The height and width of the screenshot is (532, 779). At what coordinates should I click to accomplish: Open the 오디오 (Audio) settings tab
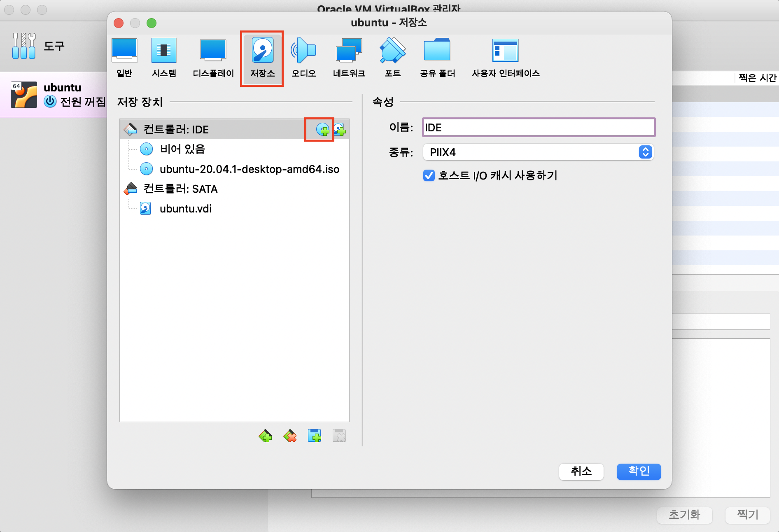[303, 58]
